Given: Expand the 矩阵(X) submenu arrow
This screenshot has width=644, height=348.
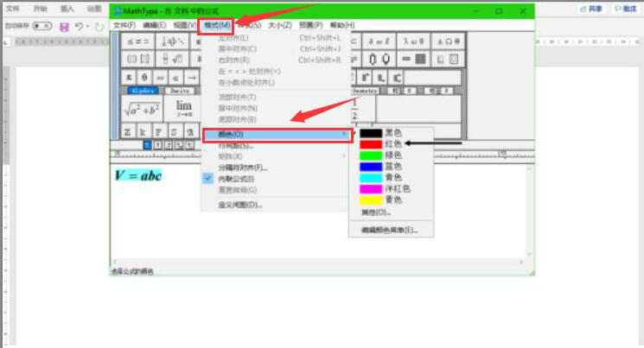Looking at the screenshot, I should 344,156.
